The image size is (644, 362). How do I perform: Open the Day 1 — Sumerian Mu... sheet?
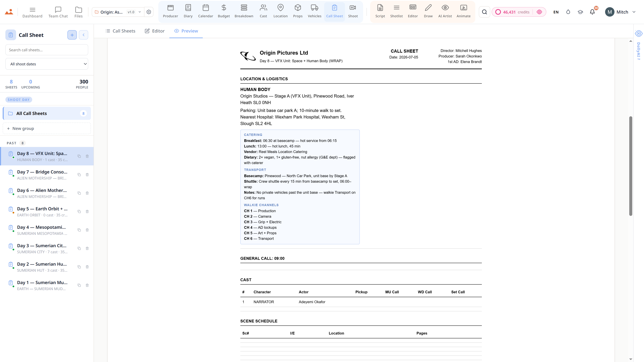click(47, 285)
